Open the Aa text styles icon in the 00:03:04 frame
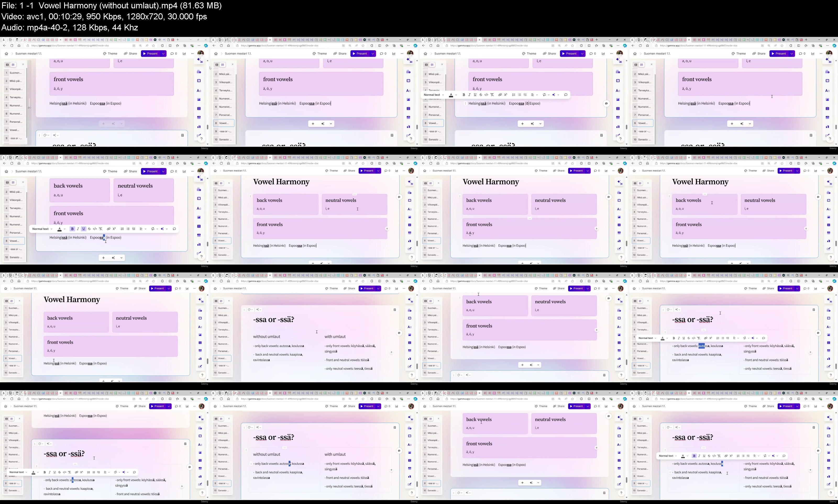This screenshot has height=504, width=838. point(410,209)
